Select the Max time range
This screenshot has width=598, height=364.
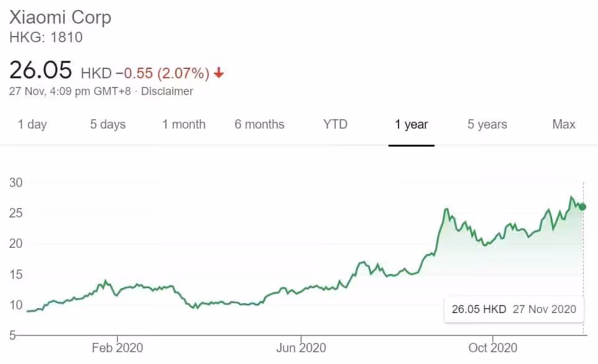click(563, 124)
